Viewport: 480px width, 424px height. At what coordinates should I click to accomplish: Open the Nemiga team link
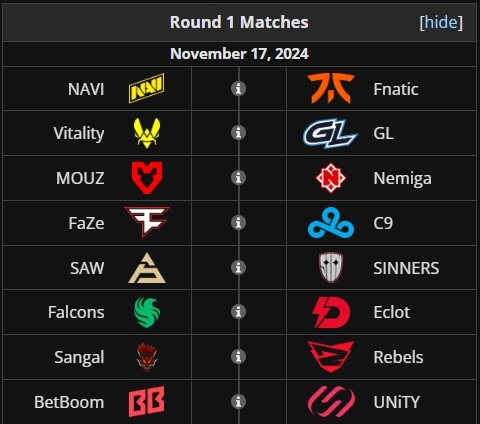coord(402,178)
